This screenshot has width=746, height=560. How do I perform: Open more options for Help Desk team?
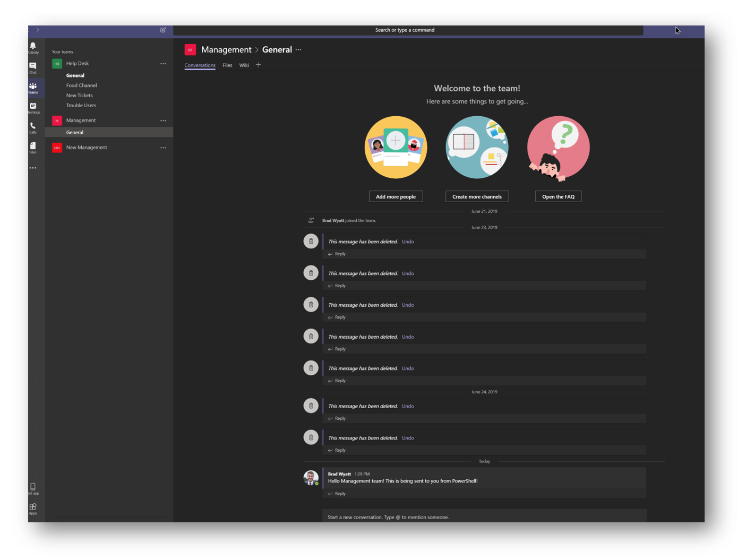pyautogui.click(x=163, y=64)
